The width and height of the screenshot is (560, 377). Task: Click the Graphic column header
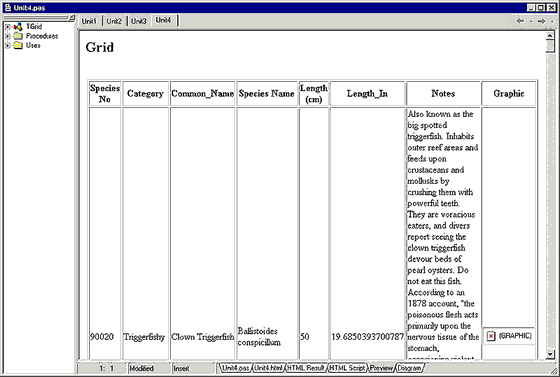pyautogui.click(x=509, y=94)
